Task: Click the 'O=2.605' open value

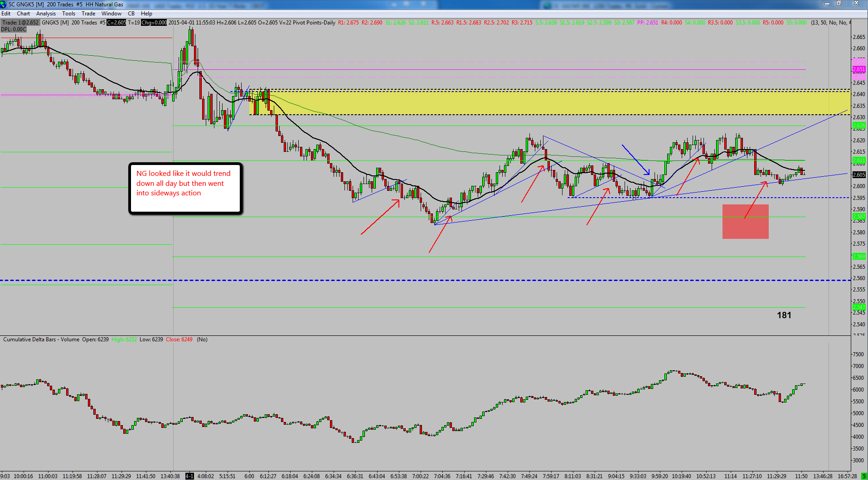Action: pyautogui.click(x=268, y=23)
